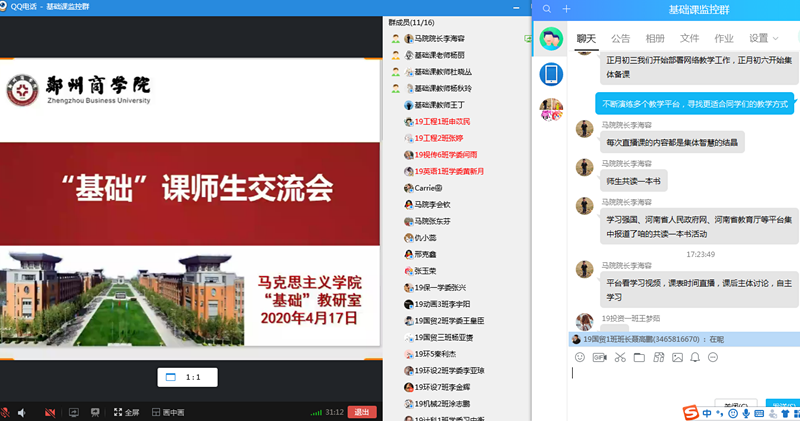Click the circled more options icon
The image size is (800, 421).
tap(713, 357)
